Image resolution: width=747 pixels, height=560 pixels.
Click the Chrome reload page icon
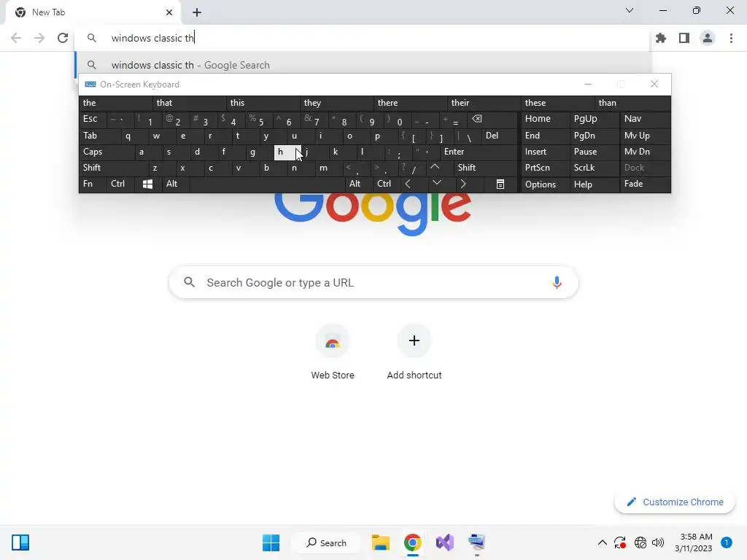point(63,38)
